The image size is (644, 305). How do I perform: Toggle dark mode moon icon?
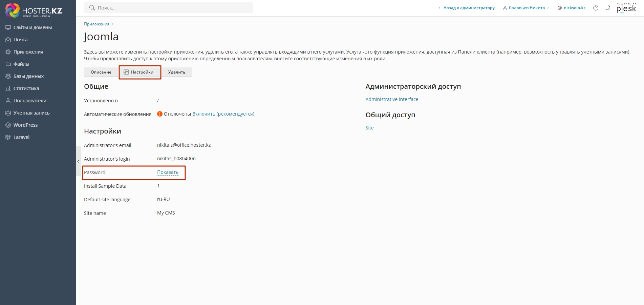608,8
